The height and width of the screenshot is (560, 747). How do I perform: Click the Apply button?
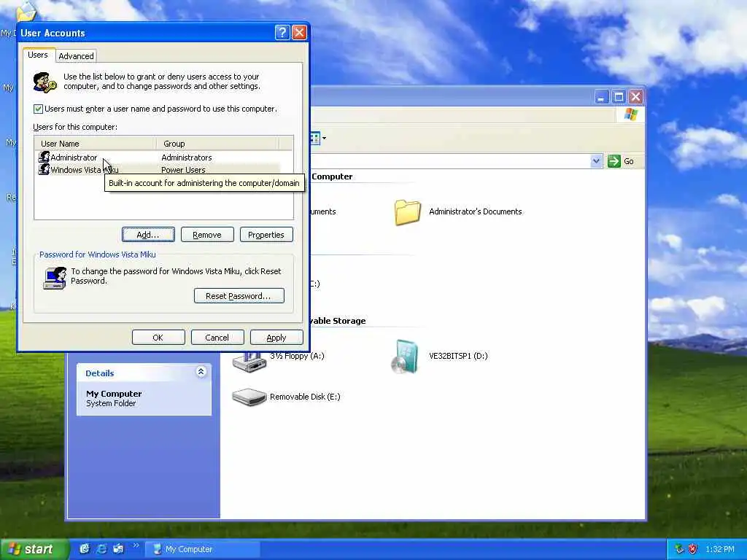point(276,337)
